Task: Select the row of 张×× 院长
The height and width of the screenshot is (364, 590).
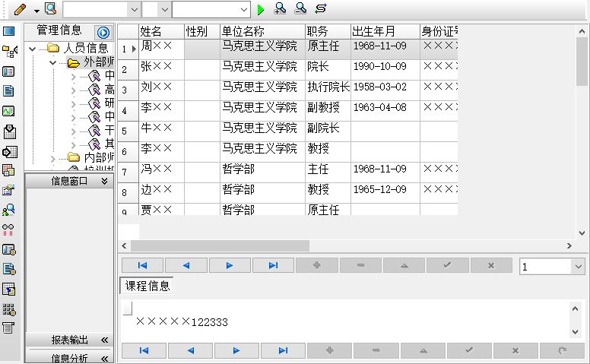Action: pos(288,70)
